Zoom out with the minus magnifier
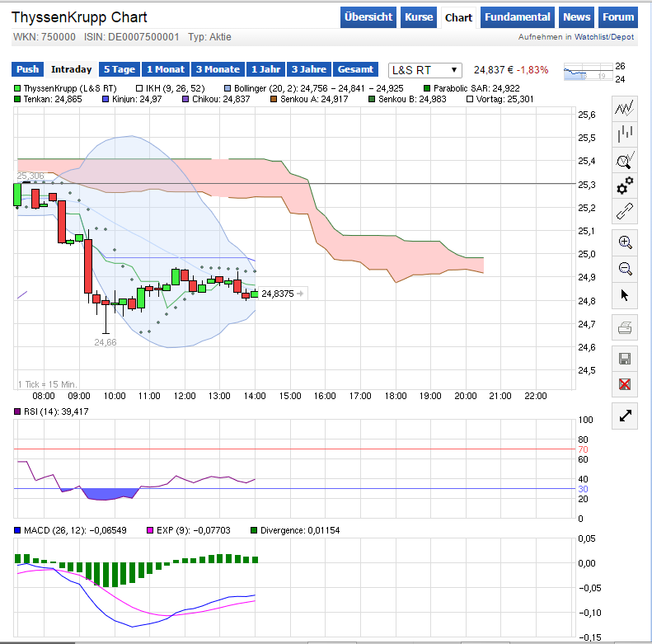 click(625, 268)
